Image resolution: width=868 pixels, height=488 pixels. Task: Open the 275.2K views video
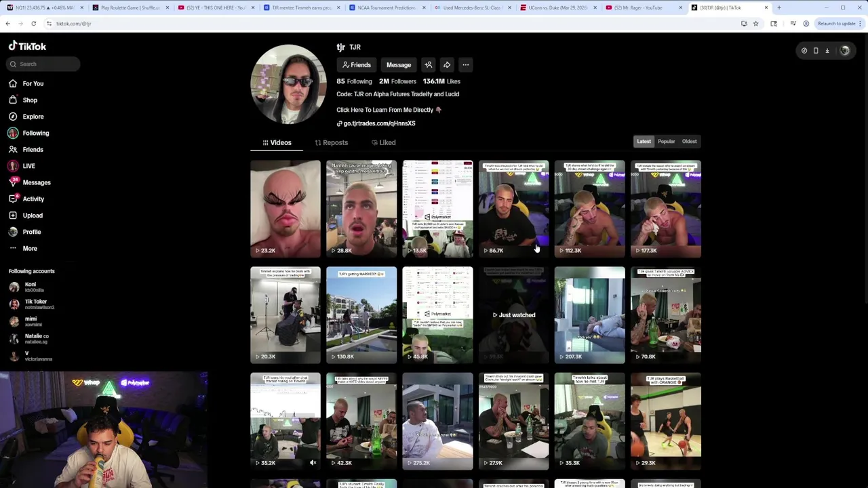pyautogui.click(x=437, y=421)
